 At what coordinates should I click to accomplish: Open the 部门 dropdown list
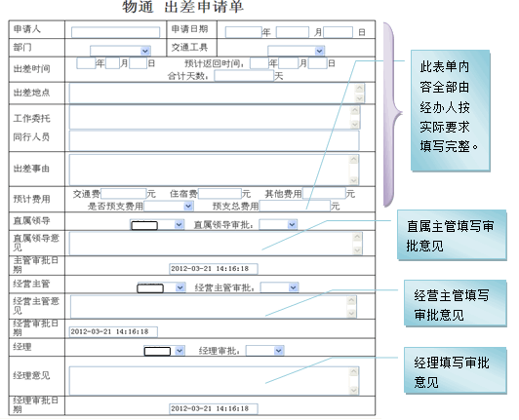121,51
